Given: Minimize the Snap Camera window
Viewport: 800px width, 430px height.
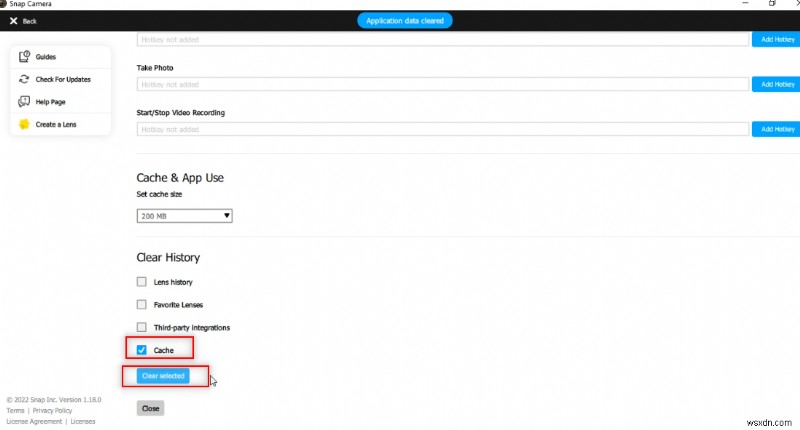Looking at the screenshot, I should (x=745, y=3).
